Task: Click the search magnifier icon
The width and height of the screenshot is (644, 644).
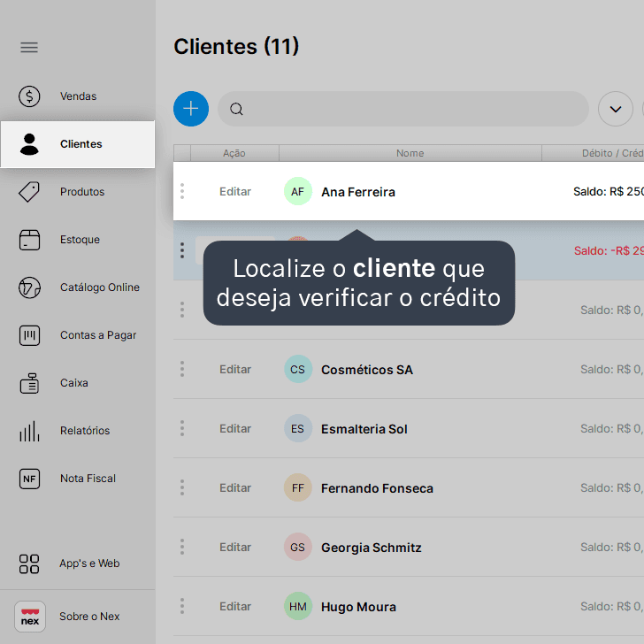Action: [x=236, y=110]
